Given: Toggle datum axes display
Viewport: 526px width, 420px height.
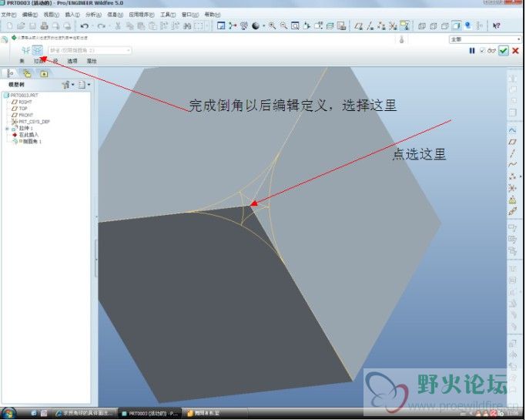Looking at the screenshot, I should (370, 26).
